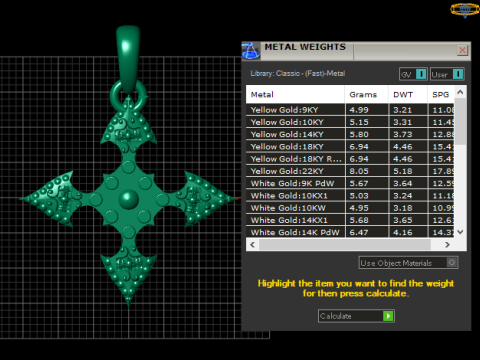Click grams value 8.05

(x=359, y=171)
